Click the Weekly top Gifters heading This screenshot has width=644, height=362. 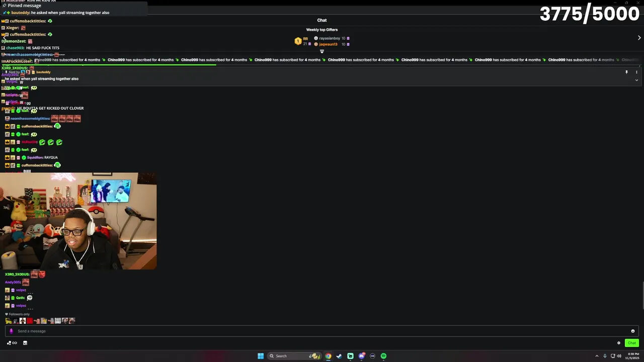(x=322, y=30)
